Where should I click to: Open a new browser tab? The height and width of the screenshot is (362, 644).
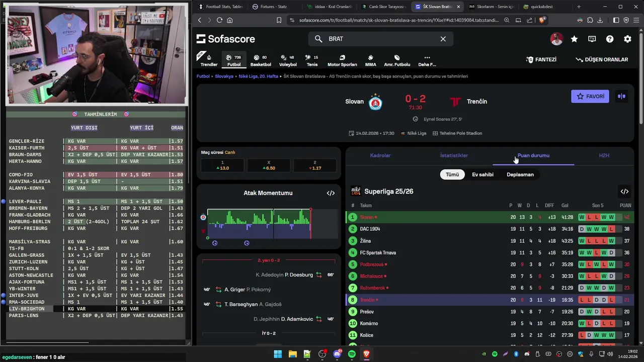(x=579, y=7)
